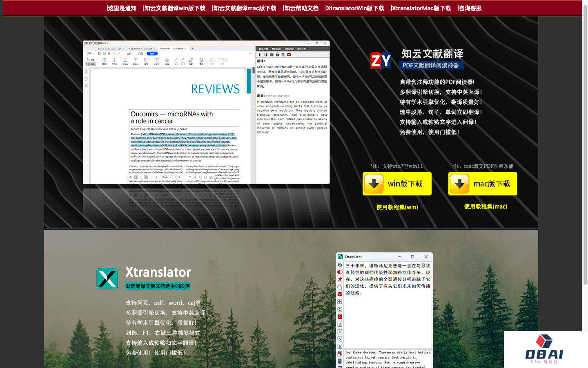Click the red mail icon in Xtranslator sidebar
Screen dimensions: 588x368
click(340, 294)
